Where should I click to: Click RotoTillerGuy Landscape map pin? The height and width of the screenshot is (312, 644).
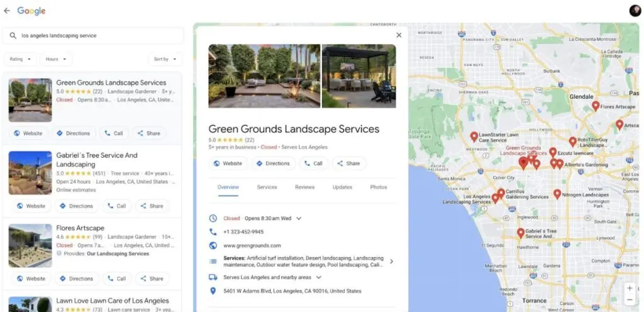pos(572,142)
